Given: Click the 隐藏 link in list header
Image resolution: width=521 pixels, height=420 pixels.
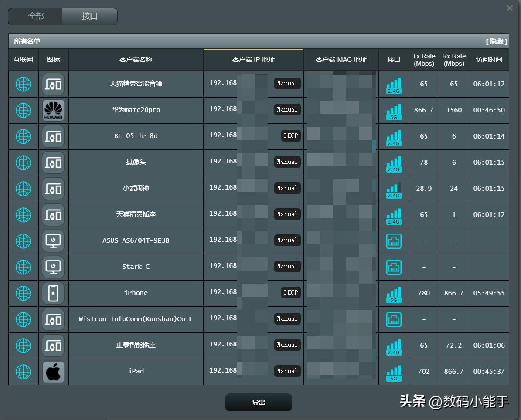Looking at the screenshot, I should [x=497, y=41].
